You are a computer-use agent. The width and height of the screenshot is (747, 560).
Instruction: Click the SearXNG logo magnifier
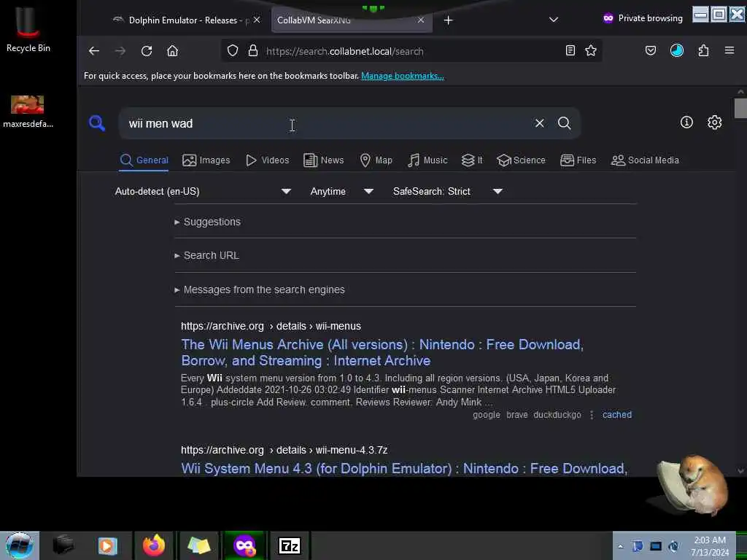97,123
